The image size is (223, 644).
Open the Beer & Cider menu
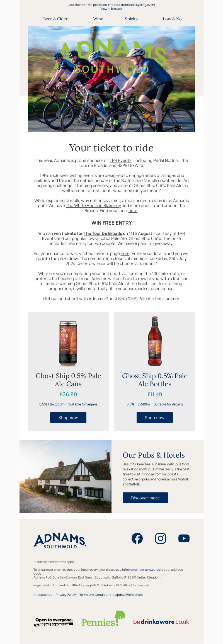(55, 19)
